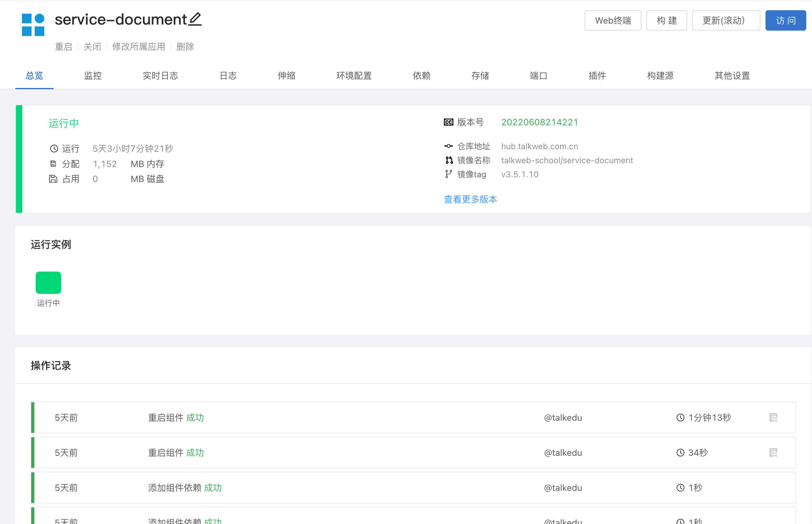Click @talkedu in the 34秒 row
The height and width of the screenshot is (524, 812).
pos(563,453)
